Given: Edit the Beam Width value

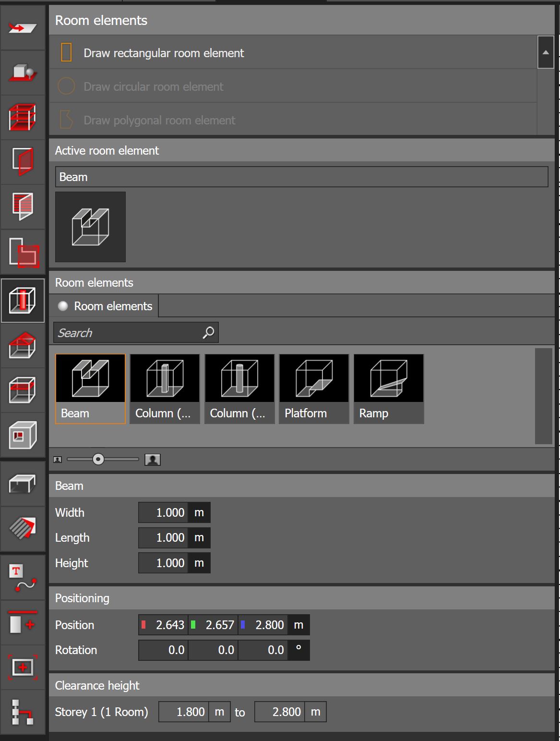Looking at the screenshot, I should (x=163, y=512).
